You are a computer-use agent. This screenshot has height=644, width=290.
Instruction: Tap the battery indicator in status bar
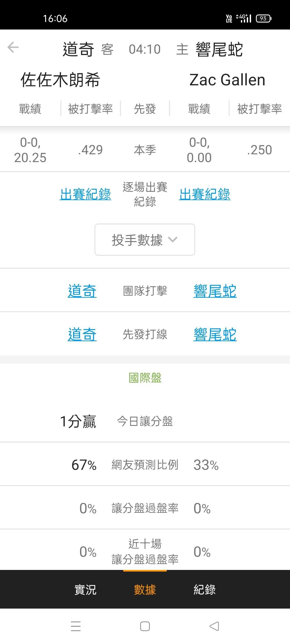click(x=263, y=19)
